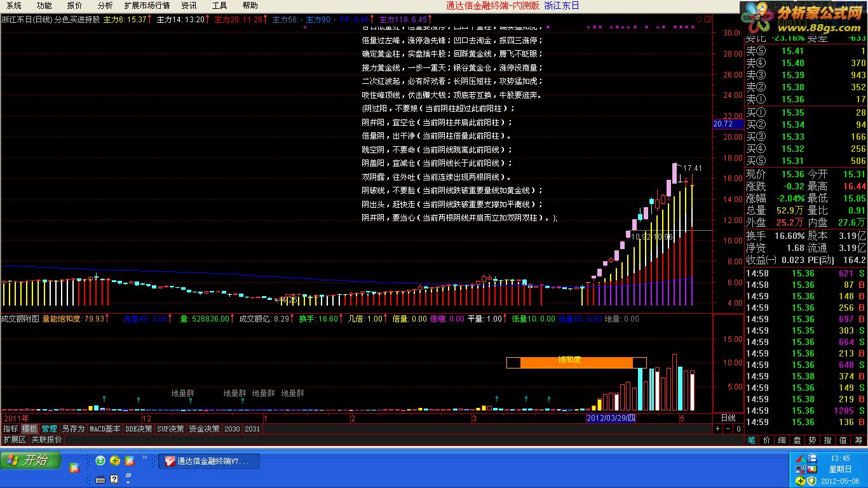Click the square window icon at chart top-right
Image resolution: width=868 pixels, height=488 pixels.
[707, 19]
